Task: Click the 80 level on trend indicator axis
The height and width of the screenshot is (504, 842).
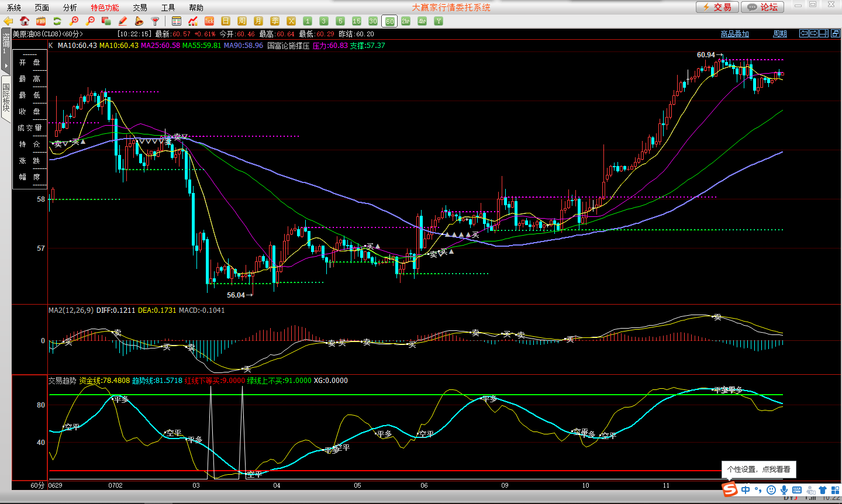Action: pos(41,405)
